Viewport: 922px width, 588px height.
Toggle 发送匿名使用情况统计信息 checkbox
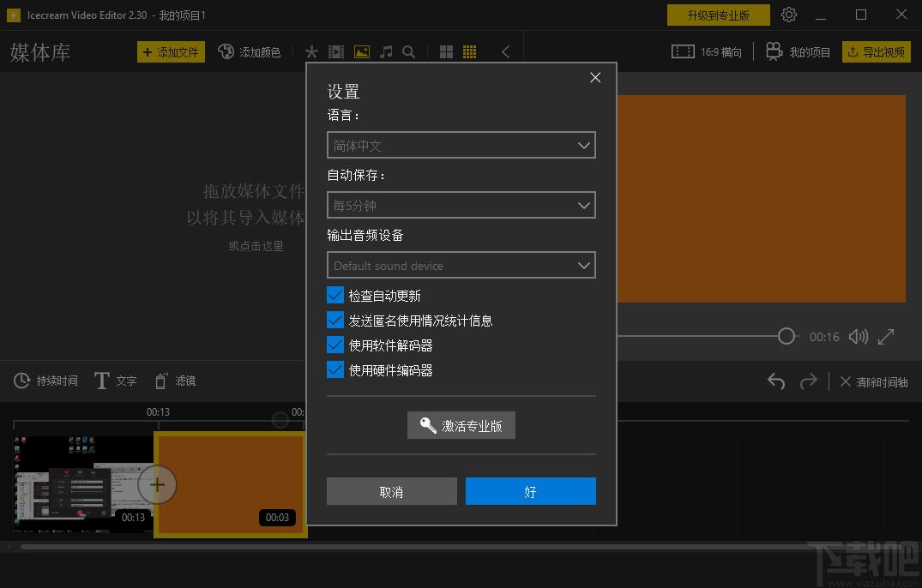[335, 321]
